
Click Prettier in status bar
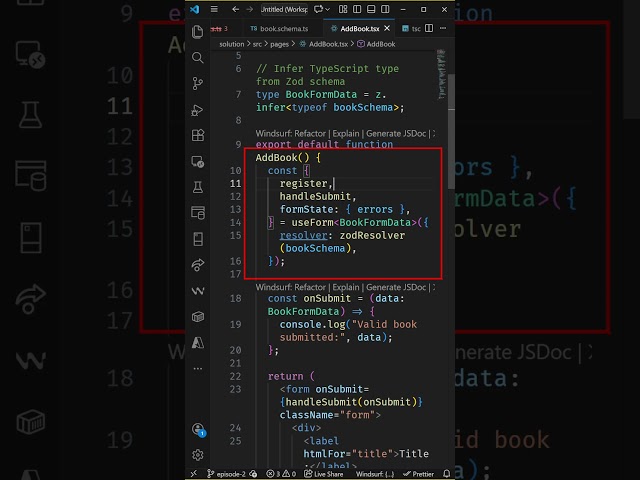coord(418,473)
